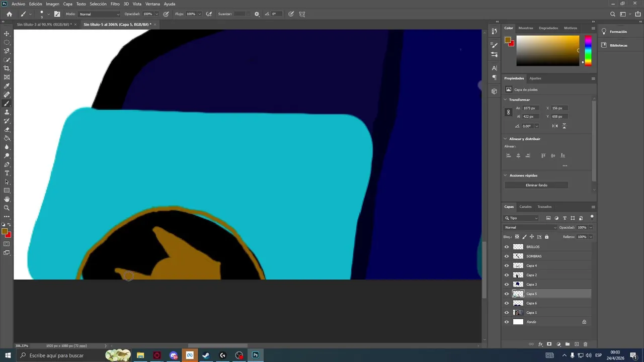Click the hue slider in Color panel
Viewport: 644px width, 362px height.
(588, 50)
